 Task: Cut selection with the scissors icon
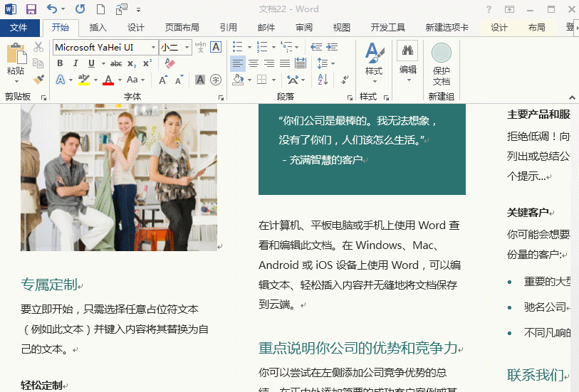pos(38,47)
